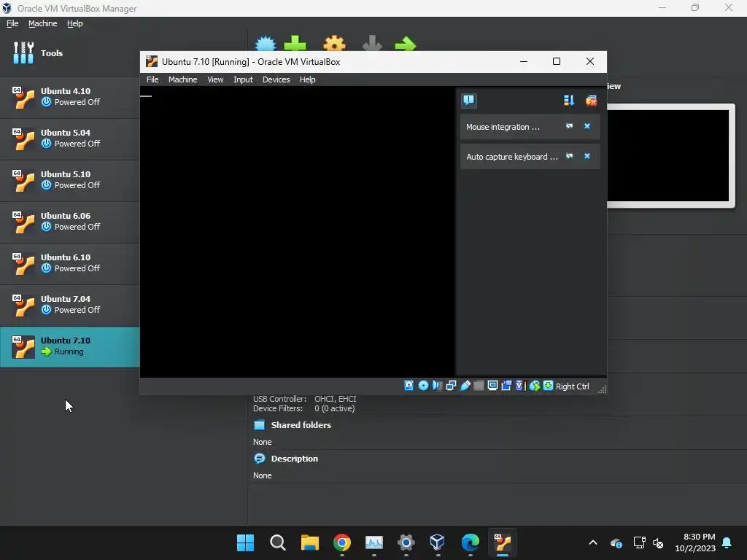The image size is (747, 560).
Task: Show hidden system tray icons chevron
Action: click(593, 542)
